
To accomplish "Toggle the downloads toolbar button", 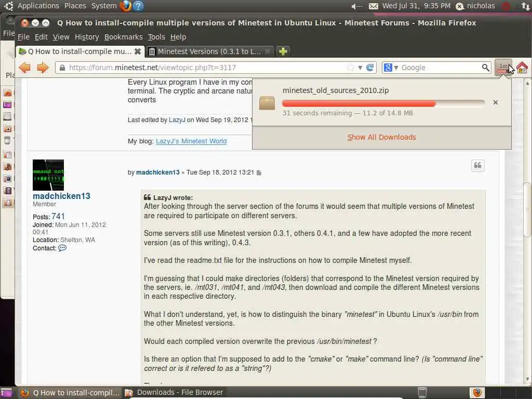I will point(503,68).
